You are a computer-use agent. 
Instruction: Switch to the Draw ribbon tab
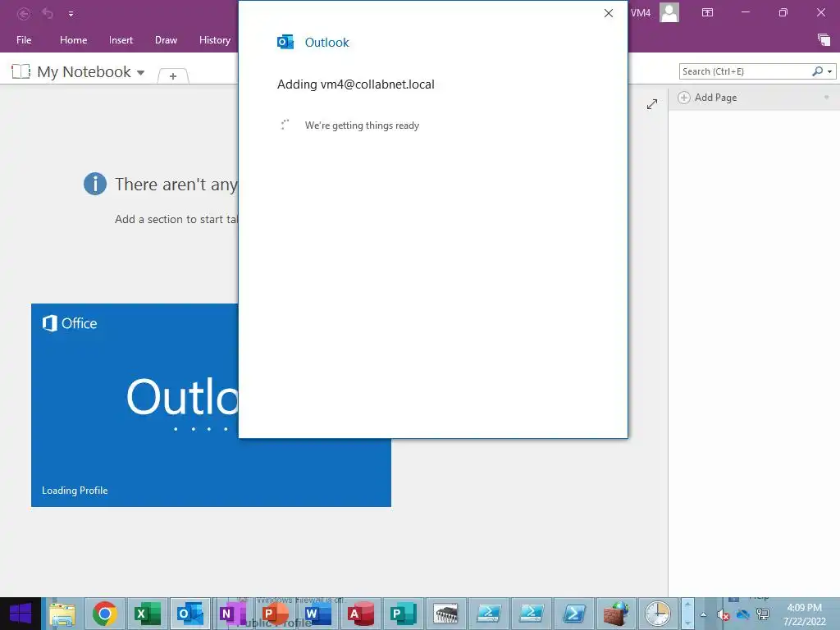click(166, 40)
